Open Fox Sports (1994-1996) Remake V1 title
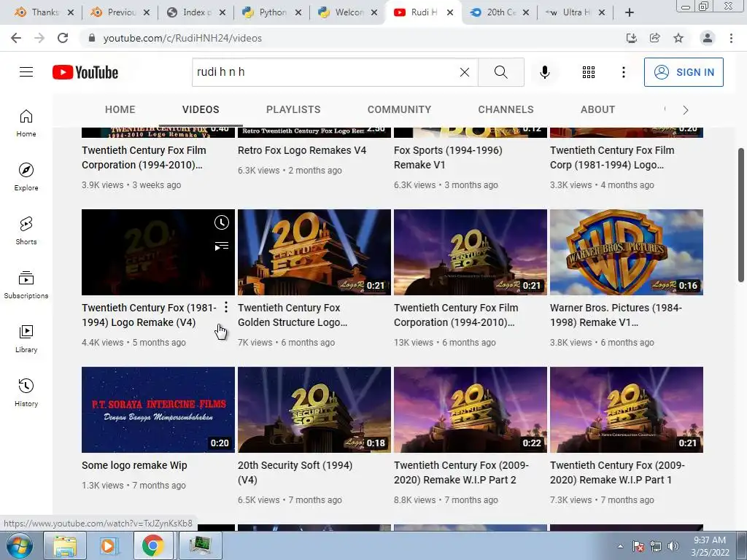Viewport: 747px width, 560px height. 448,157
